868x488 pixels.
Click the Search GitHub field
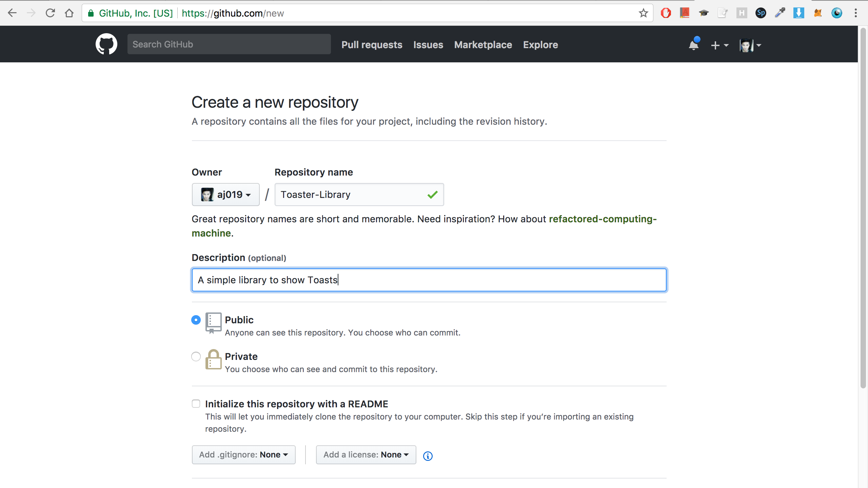click(229, 44)
